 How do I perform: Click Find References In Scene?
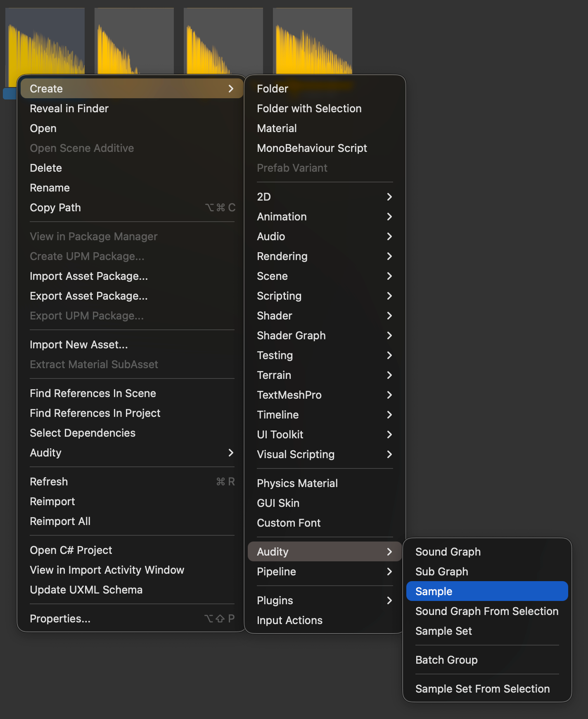point(132,393)
